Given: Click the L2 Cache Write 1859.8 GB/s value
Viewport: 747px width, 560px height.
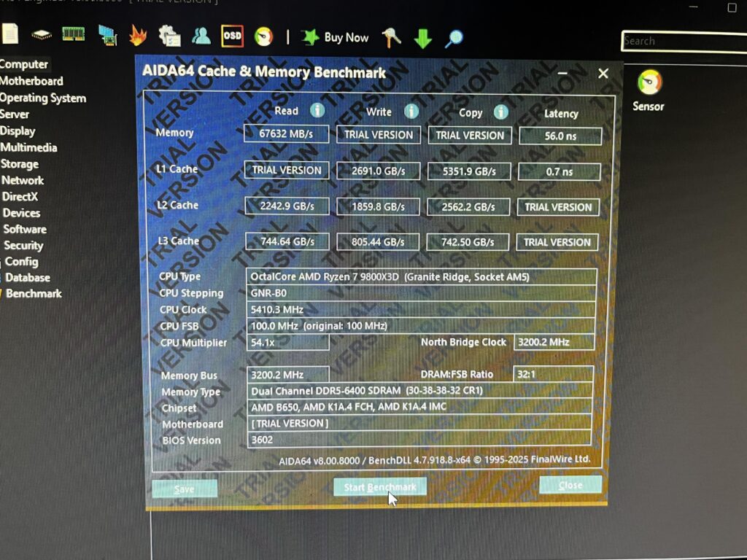Looking at the screenshot, I should [x=379, y=206].
